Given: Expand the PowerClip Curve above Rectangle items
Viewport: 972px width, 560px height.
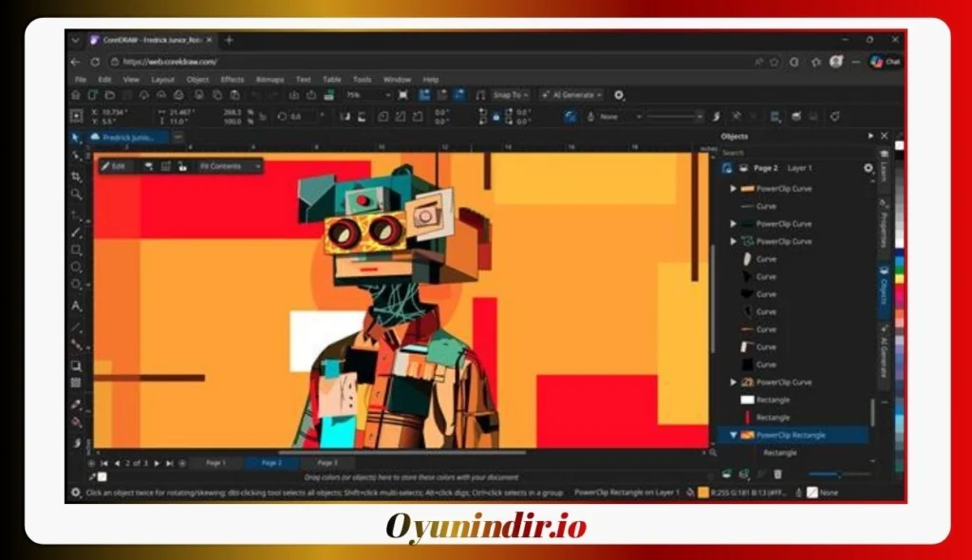Looking at the screenshot, I should (x=733, y=383).
